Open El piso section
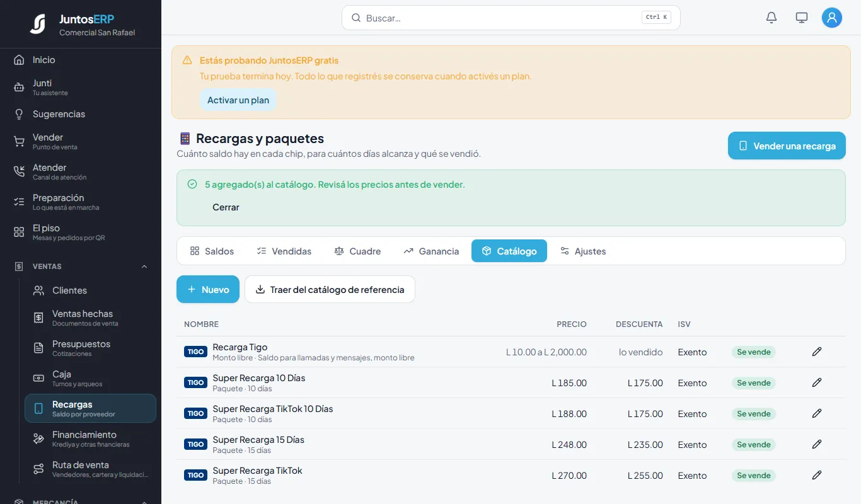Image resolution: width=861 pixels, height=504 pixels. 81,232
